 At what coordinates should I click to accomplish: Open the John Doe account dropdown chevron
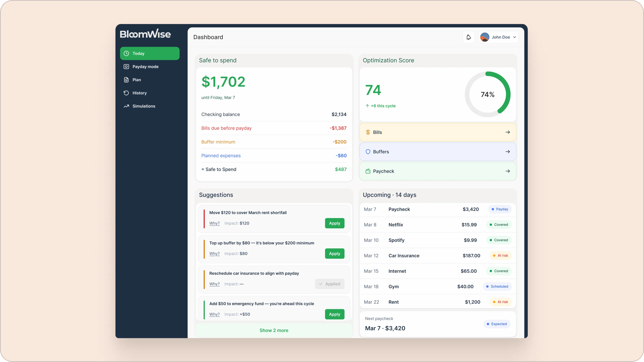[514, 37]
